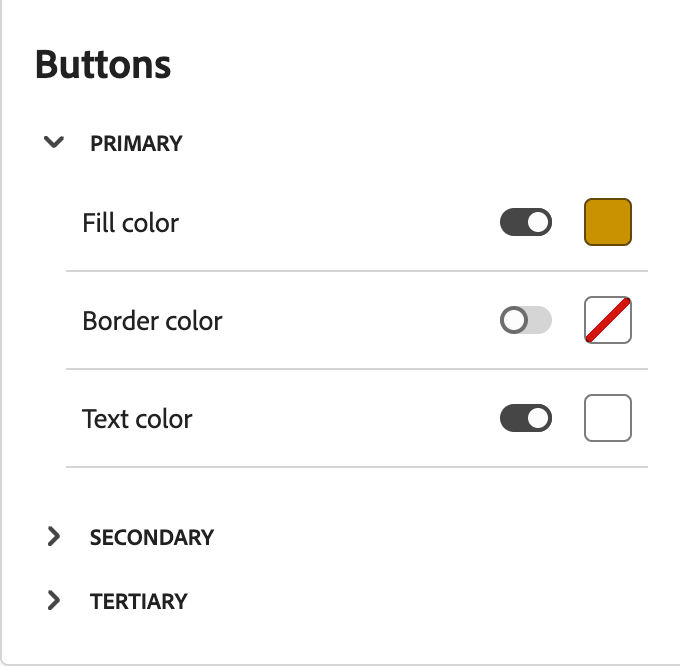680x666 pixels.
Task: Expand the TERTIARY section chevron
Action: [54, 601]
